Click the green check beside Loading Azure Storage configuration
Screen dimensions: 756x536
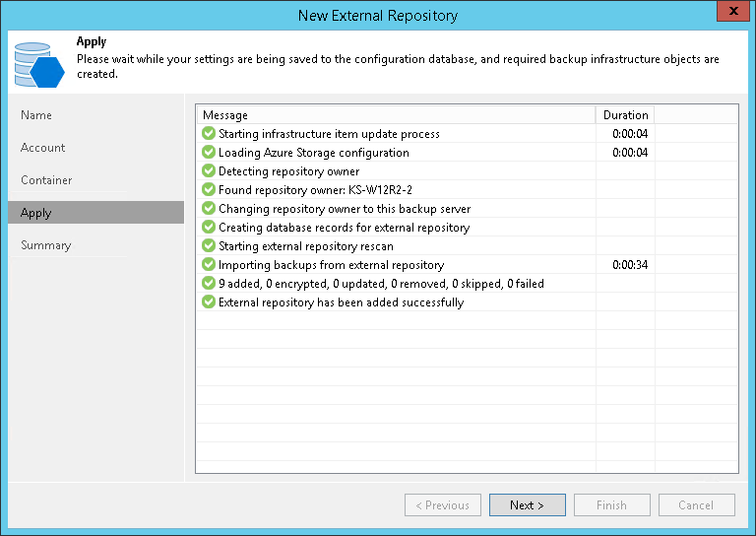209,153
